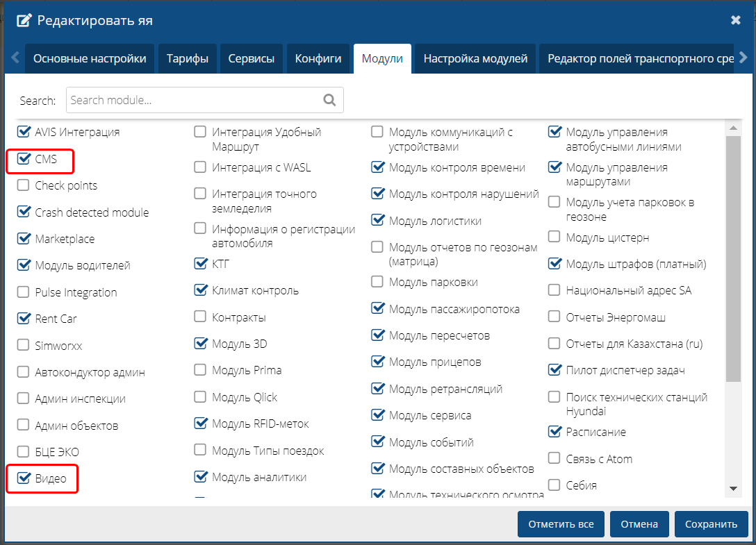Check Национальный адрес SA
This screenshot has height=545, width=756.
coord(554,290)
